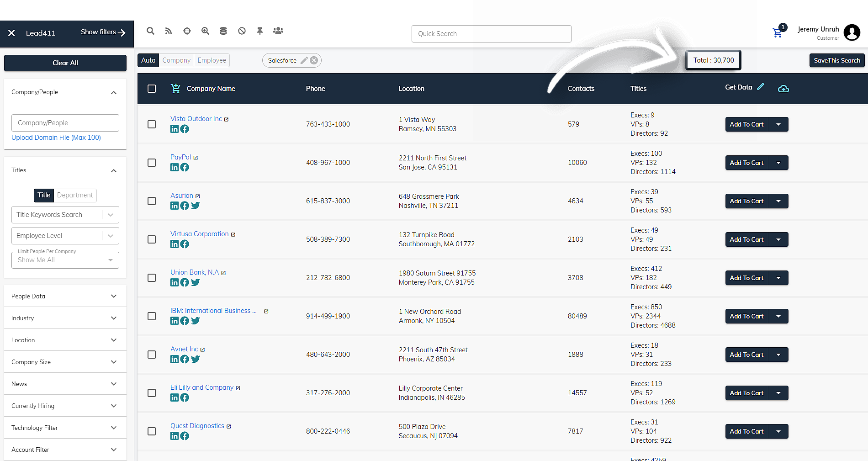
Task: Expand the Currently Hiring filter section
Action: pyautogui.click(x=65, y=406)
